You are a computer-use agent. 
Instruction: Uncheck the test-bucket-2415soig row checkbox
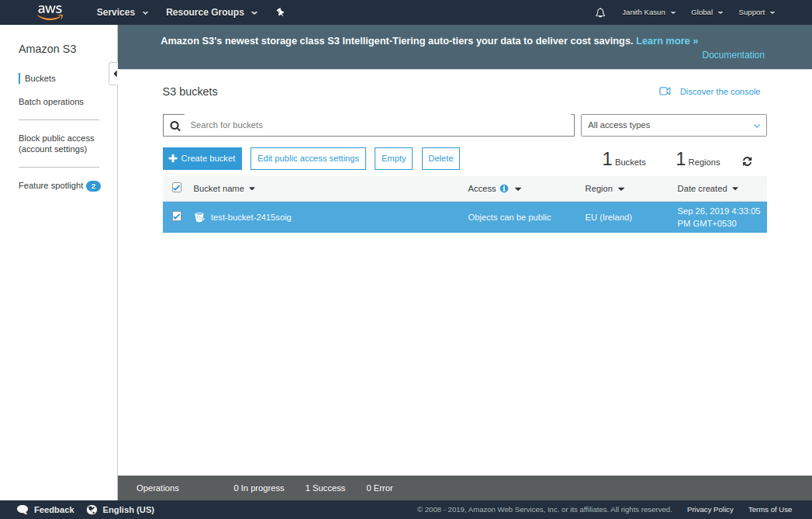pyautogui.click(x=176, y=217)
